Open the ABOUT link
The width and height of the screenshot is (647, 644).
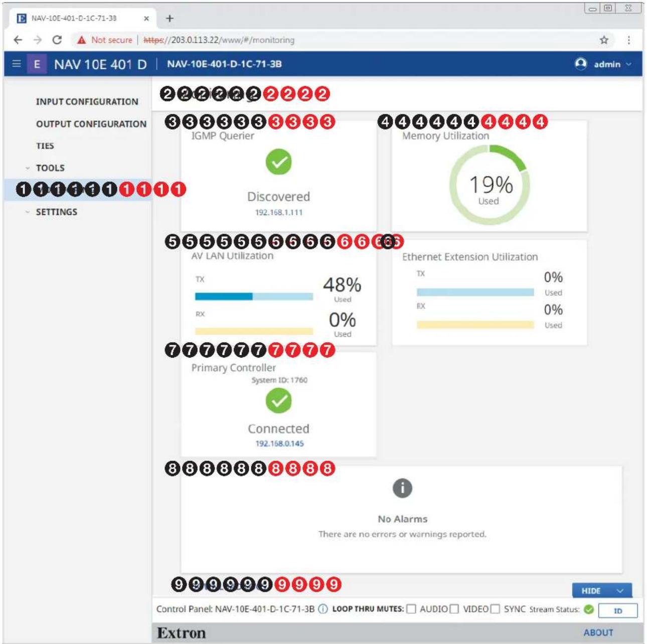(x=598, y=632)
